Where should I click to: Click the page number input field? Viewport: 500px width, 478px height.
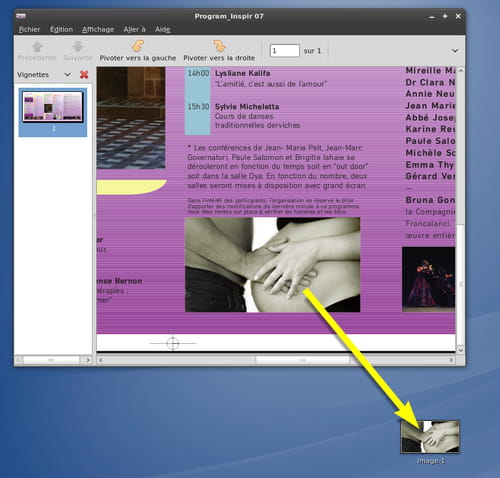click(285, 51)
